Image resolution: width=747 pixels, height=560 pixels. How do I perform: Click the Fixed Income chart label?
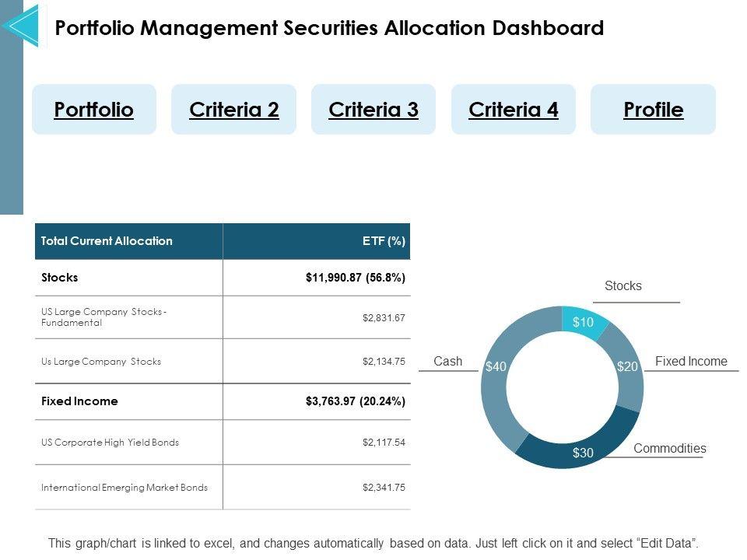[x=691, y=362]
